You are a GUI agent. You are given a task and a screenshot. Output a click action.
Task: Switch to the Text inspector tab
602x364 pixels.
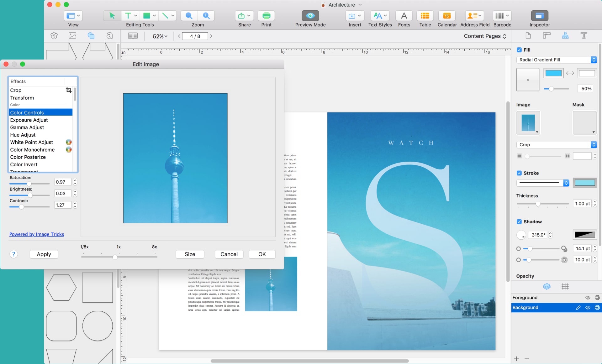pos(584,36)
